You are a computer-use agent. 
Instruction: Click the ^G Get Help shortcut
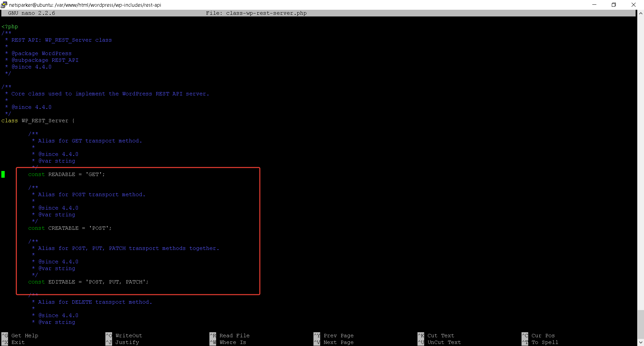pos(20,336)
